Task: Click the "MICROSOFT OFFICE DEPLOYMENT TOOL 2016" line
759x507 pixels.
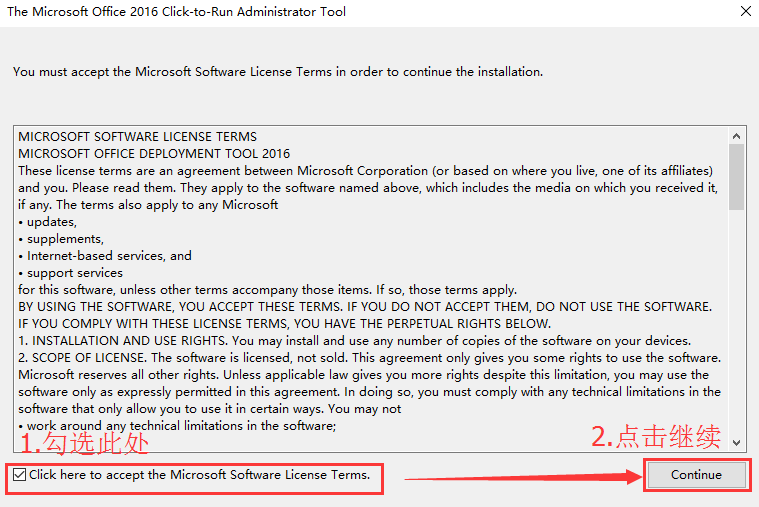Action: point(154,154)
